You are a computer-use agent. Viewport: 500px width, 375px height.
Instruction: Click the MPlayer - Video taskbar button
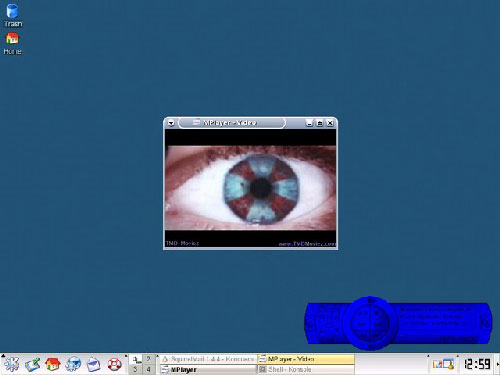306,359
